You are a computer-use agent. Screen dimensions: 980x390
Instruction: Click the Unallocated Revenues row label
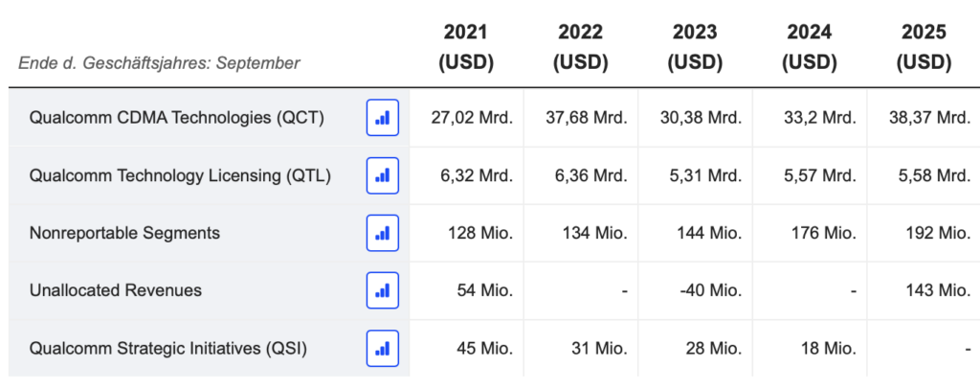point(116,290)
